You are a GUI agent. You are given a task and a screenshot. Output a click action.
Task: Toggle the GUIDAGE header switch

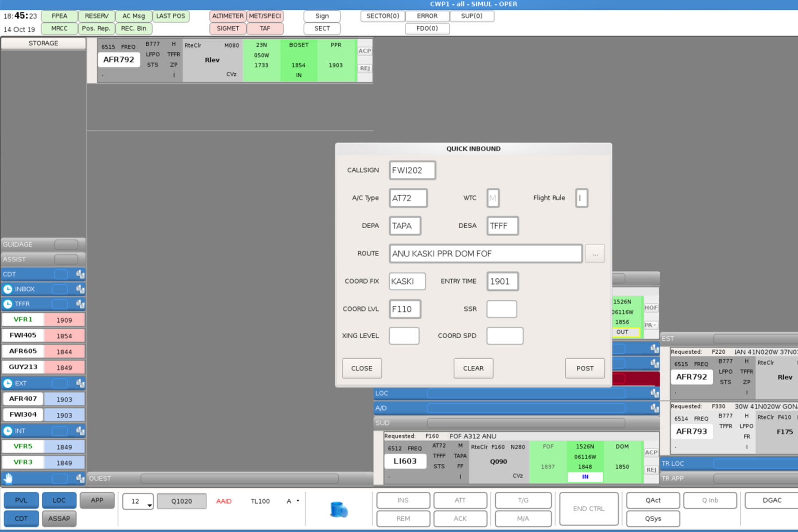[66, 244]
